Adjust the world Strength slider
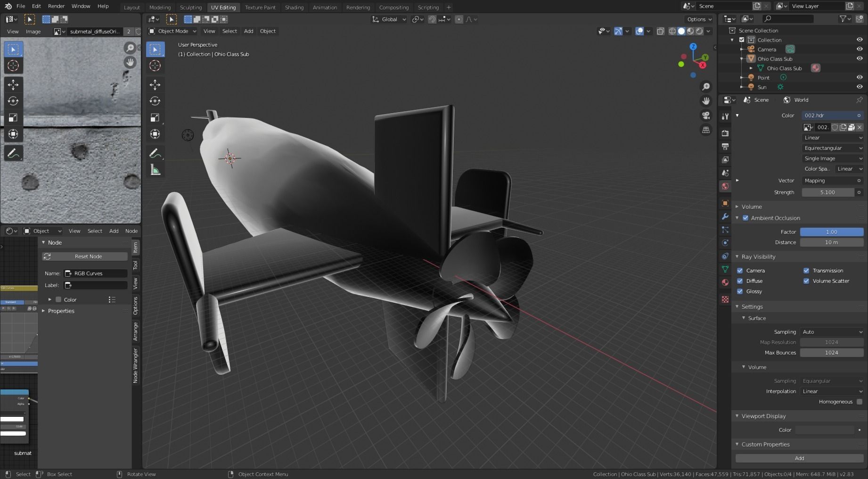Viewport: 868px width, 479px height. coord(828,192)
